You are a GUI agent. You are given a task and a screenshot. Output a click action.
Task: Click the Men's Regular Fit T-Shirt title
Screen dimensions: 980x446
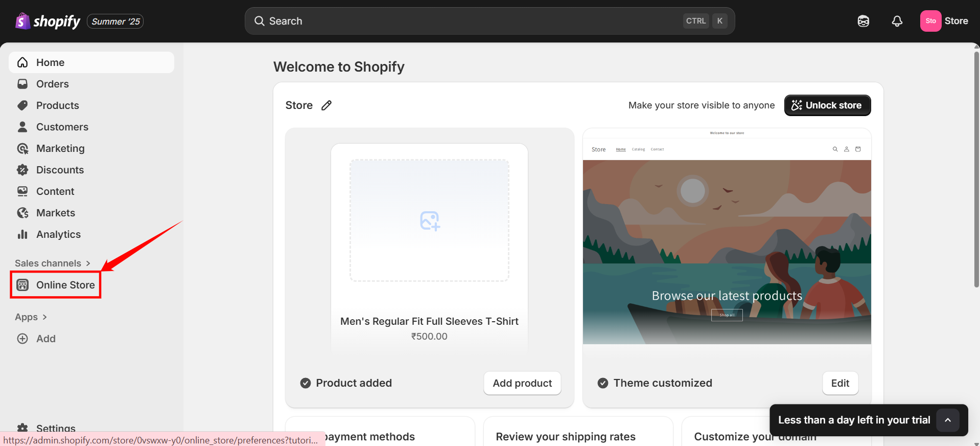(x=429, y=321)
